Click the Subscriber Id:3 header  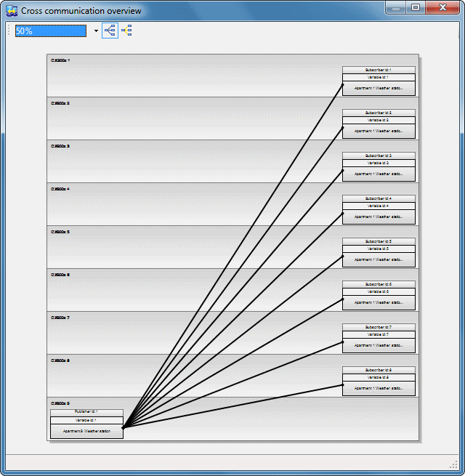tap(379, 156)
